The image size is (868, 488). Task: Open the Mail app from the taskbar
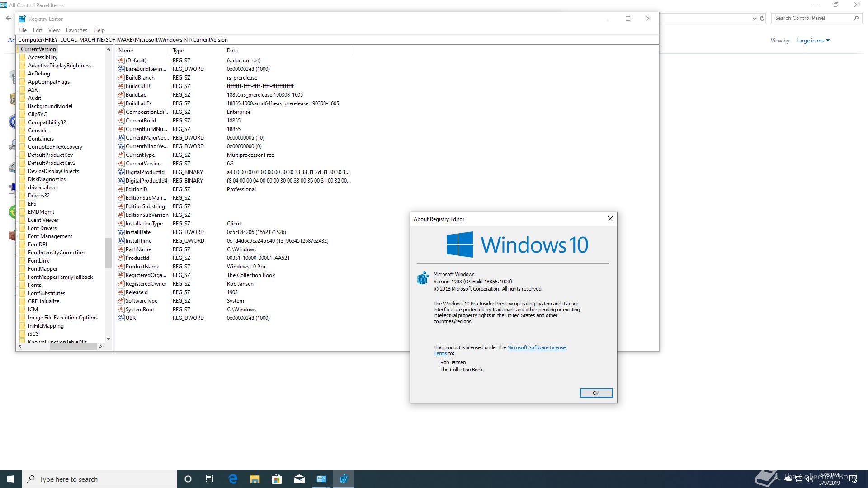[299, 479]
